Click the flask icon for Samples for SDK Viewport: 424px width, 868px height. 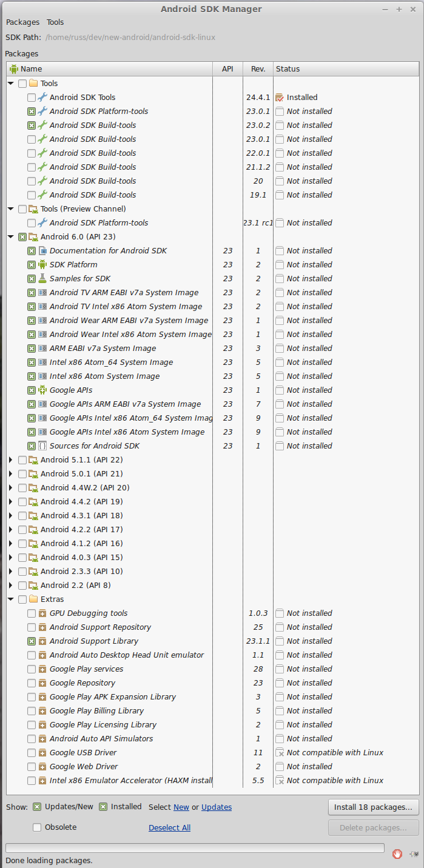point(42,278)
